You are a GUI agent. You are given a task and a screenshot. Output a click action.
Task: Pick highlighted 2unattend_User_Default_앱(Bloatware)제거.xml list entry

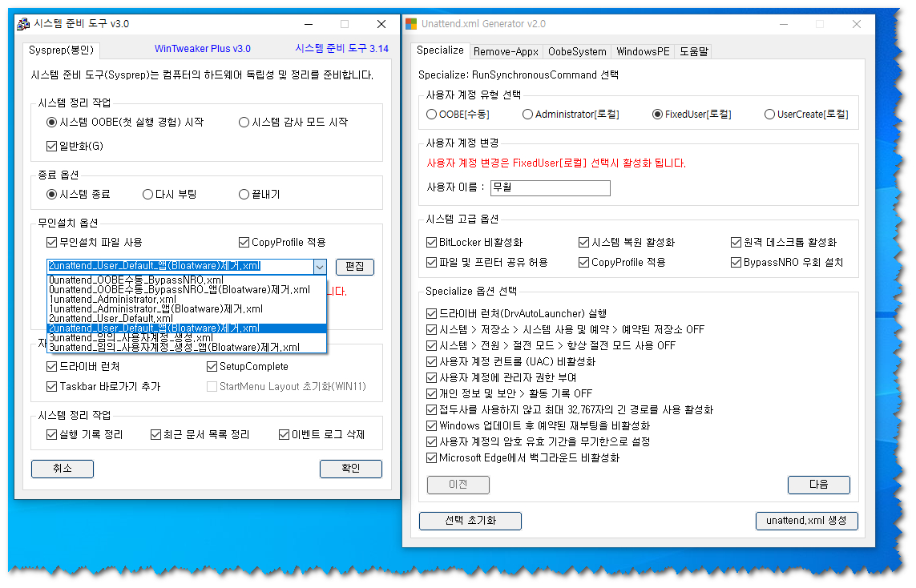coord(187,328)
